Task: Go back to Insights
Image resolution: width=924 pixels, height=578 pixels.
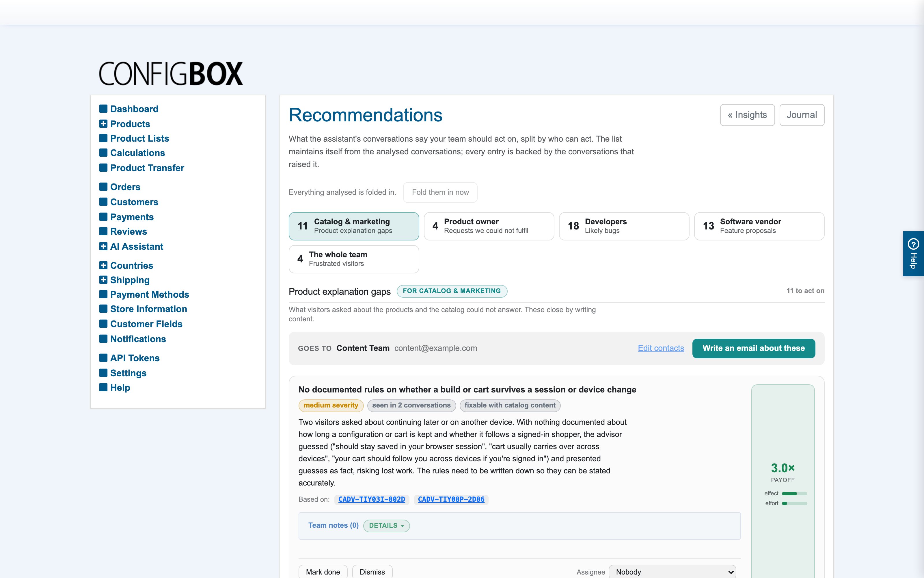Action: 747,115
